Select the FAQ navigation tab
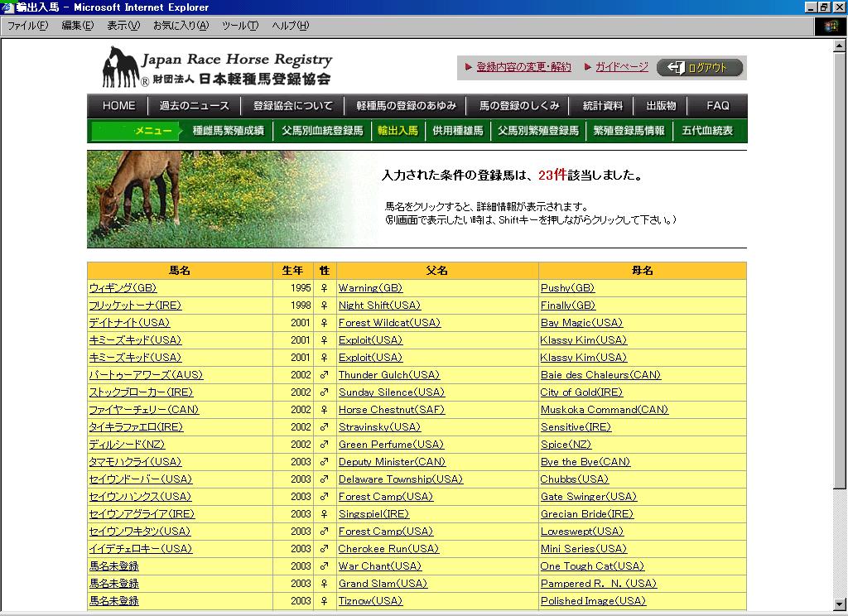Image resolution: width=848 pixels, height=616 pixels. coord(717,106)
